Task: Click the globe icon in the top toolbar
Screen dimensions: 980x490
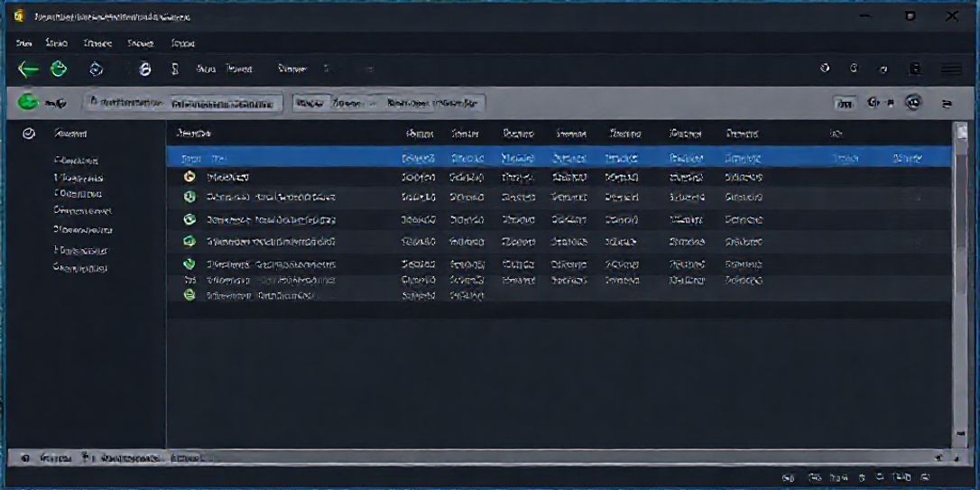Action: point(97,69)
